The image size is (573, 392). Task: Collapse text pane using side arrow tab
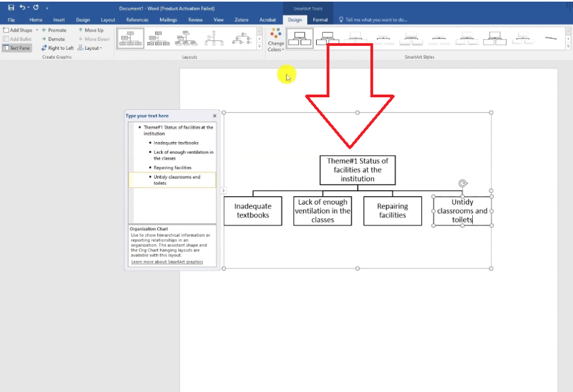pyautogui.click(x=223, y=191)
